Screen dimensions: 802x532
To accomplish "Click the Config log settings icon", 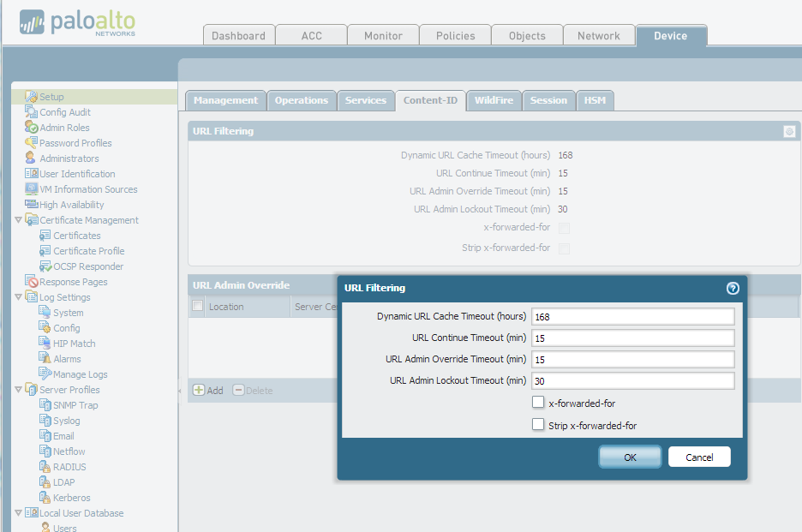I will click(45, 327).
